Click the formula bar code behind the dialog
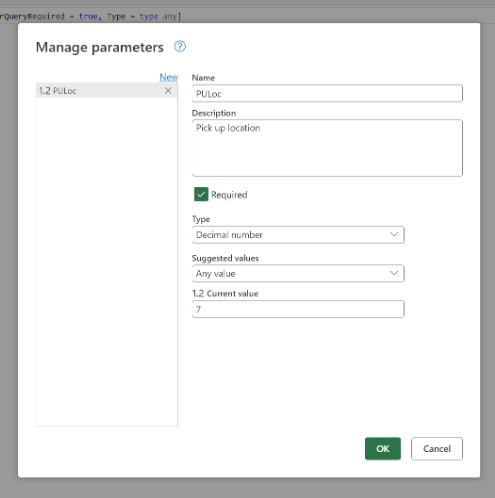The image size is (495, 498). tap(90, 16)
